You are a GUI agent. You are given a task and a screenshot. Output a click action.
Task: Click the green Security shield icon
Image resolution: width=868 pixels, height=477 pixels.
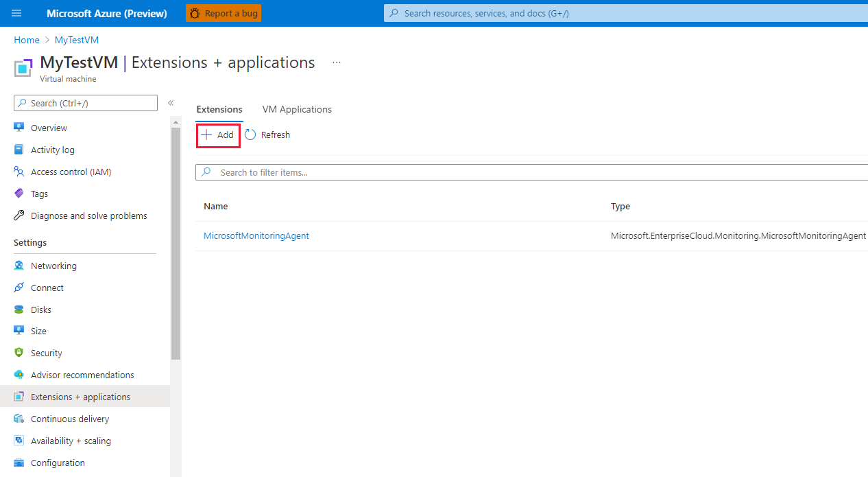click(19, 353)
